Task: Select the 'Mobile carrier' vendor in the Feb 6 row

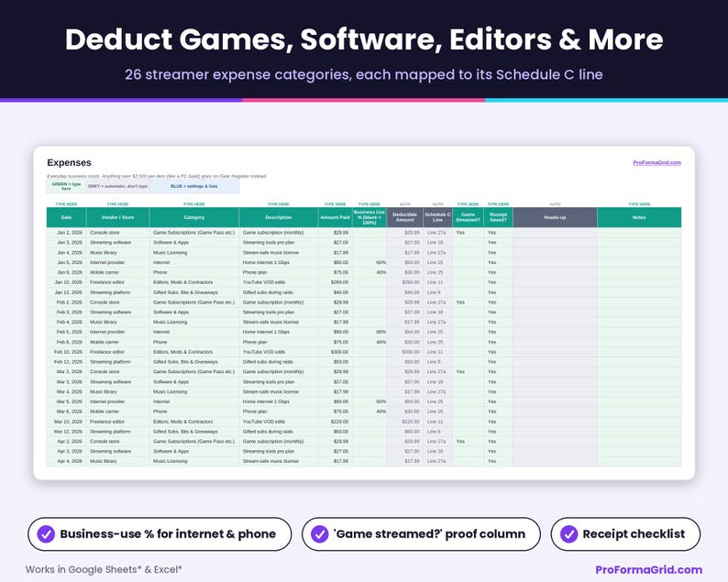Action: click(x=118, y=342)
